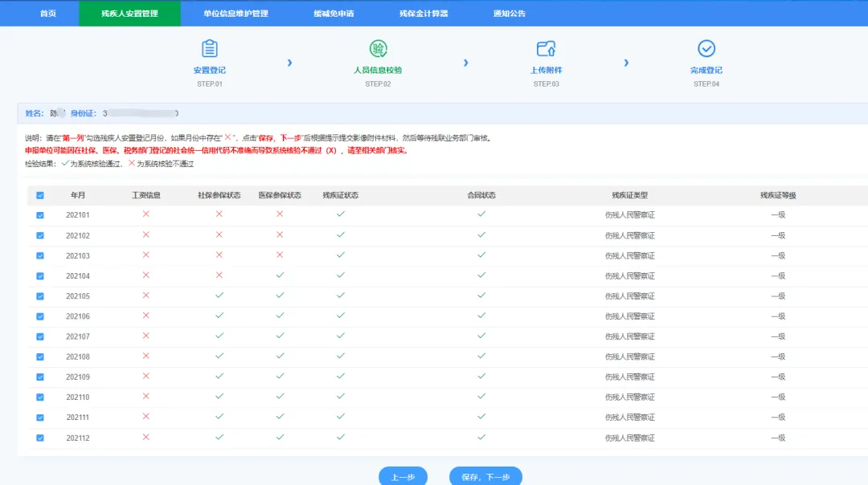Deselect the checkbox for month 202106
The height and width of the screenshot is (485, 868).
pos(40,316)
